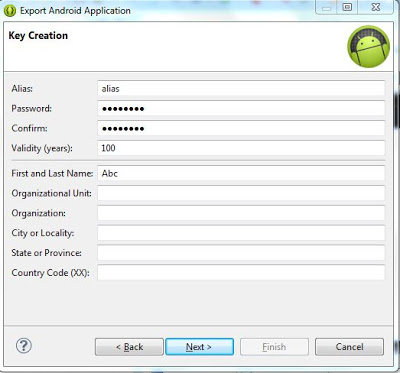This screenshot has width=400, height=373.
Task: Close the Export Android Application window
Action: (x=376, y=7)
